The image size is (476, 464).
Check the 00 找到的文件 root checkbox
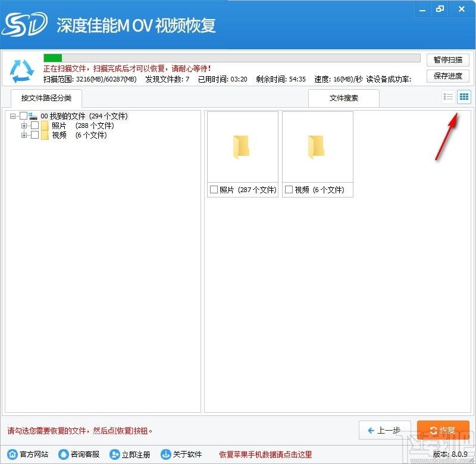tap(23, 115)
